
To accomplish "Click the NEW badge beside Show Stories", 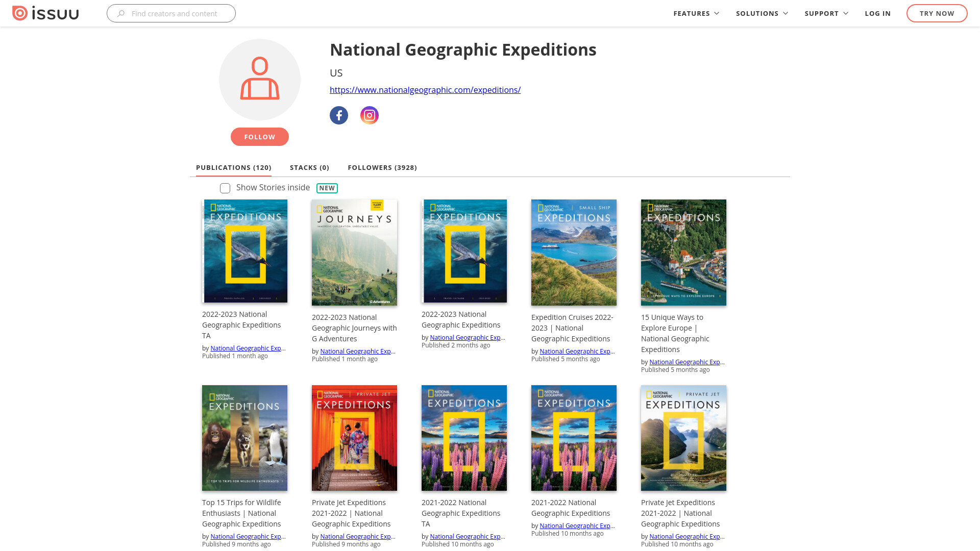I will click(327, 188).
